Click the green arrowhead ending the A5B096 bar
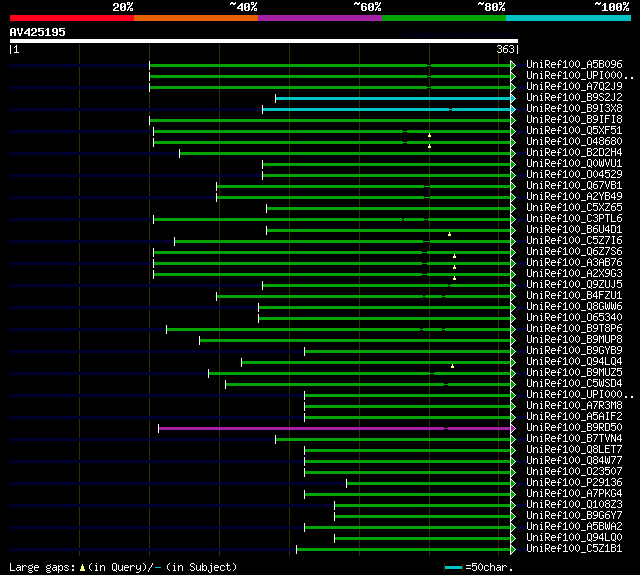Screen dimensions: 640x575 [513, 65]
